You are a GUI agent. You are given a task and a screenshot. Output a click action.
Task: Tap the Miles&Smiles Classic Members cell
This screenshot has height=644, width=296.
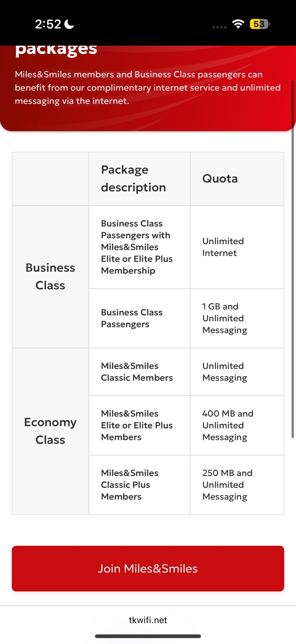pyautogui.click(x=137, y=372)
